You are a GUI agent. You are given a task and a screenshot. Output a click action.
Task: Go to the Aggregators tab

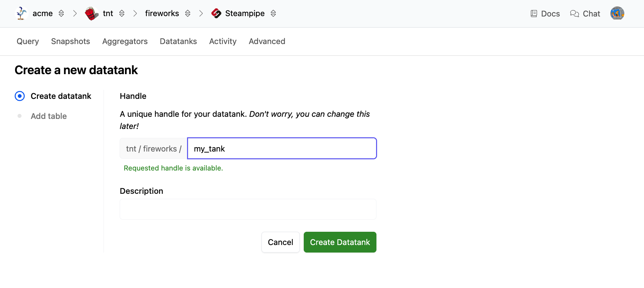click(x=125, y=42)
